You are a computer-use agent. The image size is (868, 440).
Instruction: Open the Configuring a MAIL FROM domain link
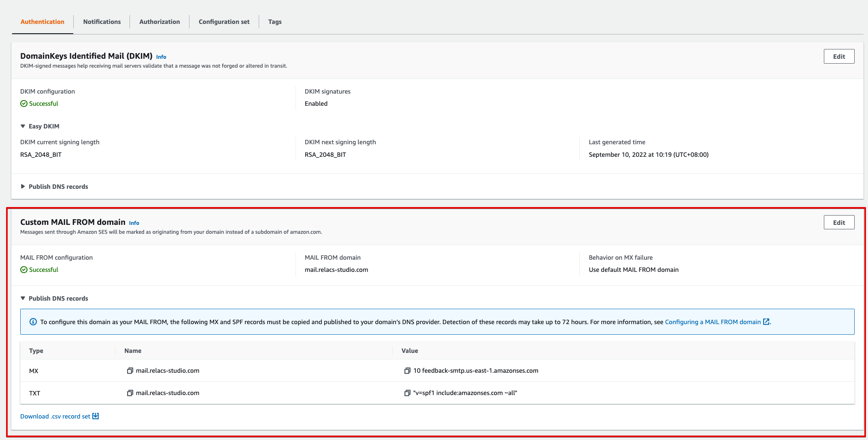click(x=713, y=322)
